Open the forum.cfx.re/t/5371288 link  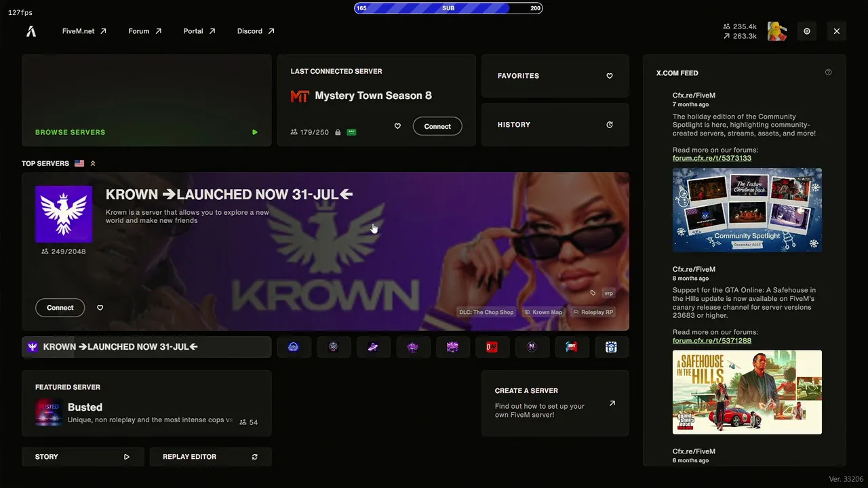tap(712, 340)
